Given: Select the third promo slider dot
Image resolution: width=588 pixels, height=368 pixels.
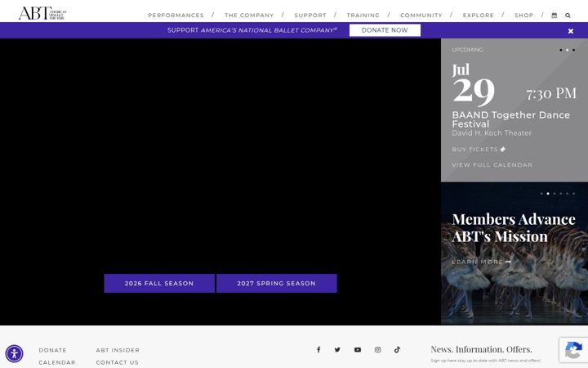Looking at the screenshot, I should tap(555, 194).
